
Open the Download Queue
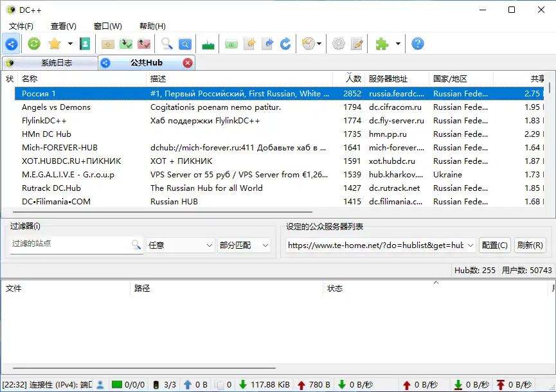click(107, 44)
